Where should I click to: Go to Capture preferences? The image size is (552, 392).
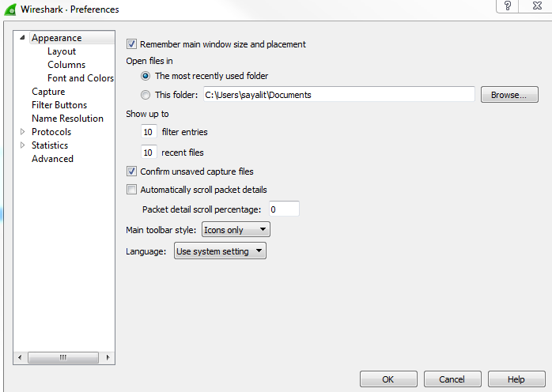pos(48,92)
